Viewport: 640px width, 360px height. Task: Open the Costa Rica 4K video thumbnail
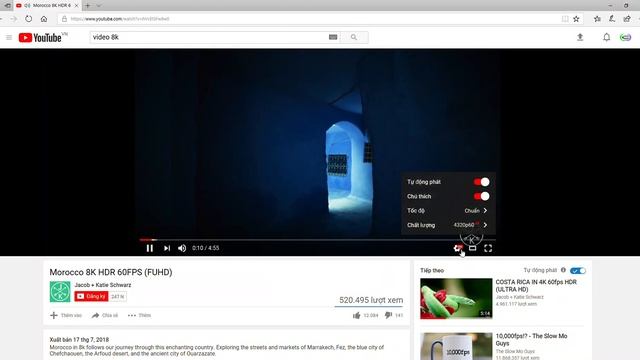click(456, 298)
